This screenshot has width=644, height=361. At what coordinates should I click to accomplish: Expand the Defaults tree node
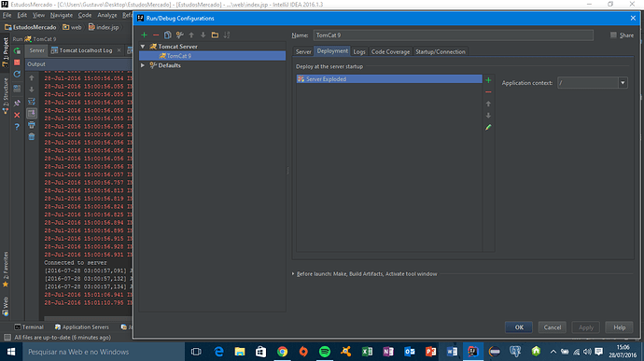(143, 65)
